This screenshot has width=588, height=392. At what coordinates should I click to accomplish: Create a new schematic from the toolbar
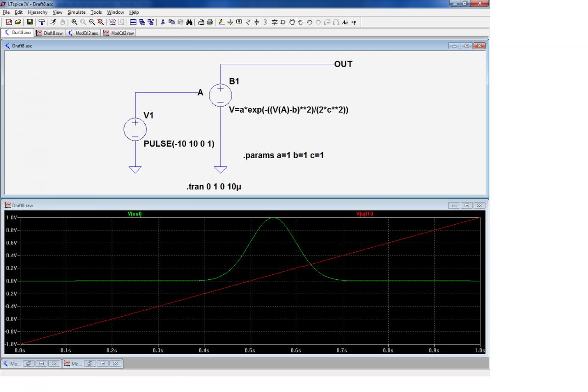coord(9,22)
